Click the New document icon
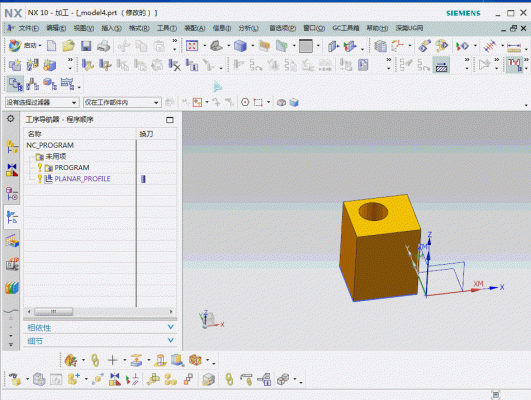The width and height of the screenshot is (531, 400). 51,46
